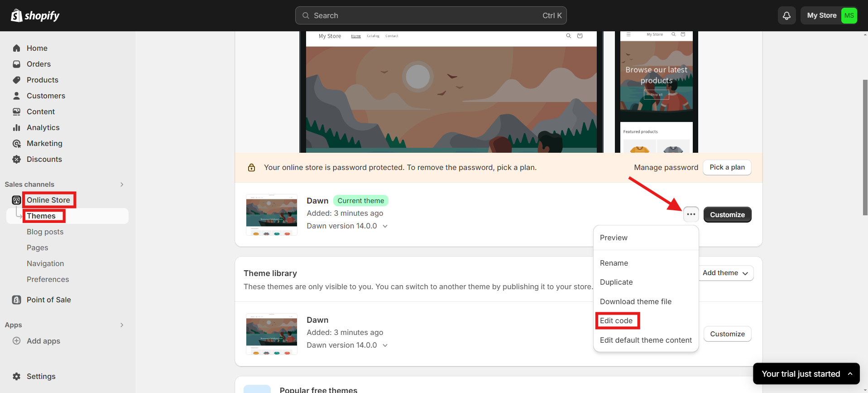Screen dimensions: 868x393
Task: Click the Add apps plus icon
Action: click(17, 341)
